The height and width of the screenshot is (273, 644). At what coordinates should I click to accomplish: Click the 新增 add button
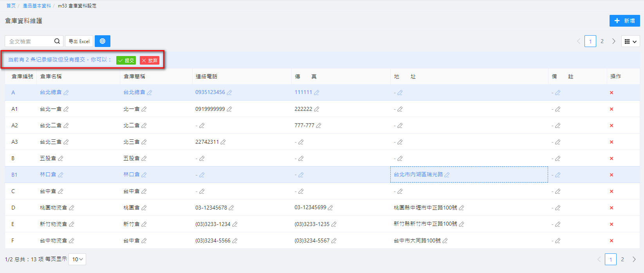coord(624,21)
